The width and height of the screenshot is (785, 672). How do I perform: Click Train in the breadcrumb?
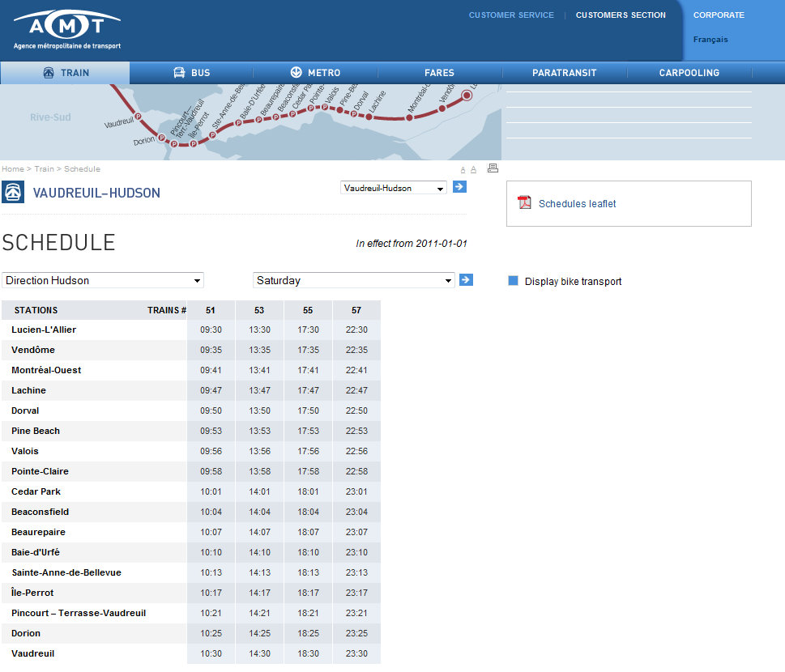click(44, 169)
